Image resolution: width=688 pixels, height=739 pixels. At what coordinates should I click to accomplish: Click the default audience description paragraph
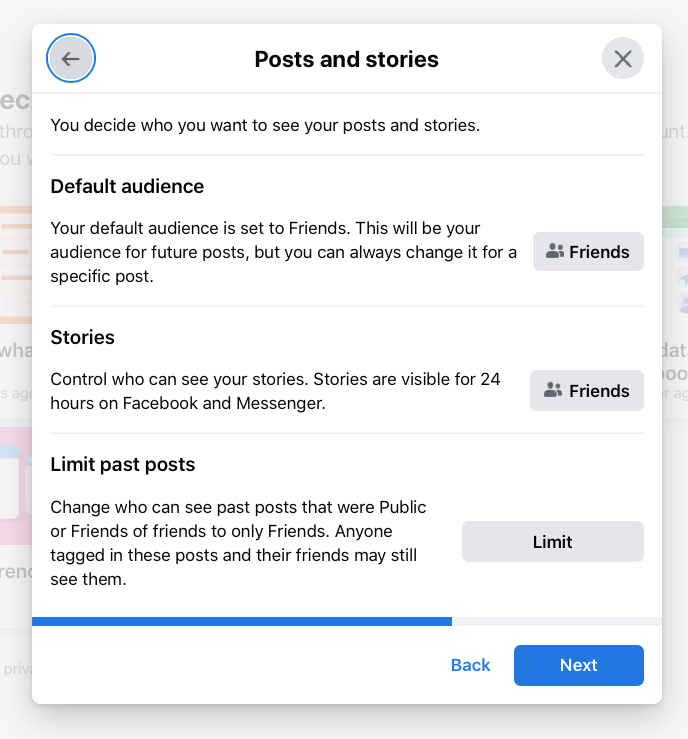tap(283, 252)
